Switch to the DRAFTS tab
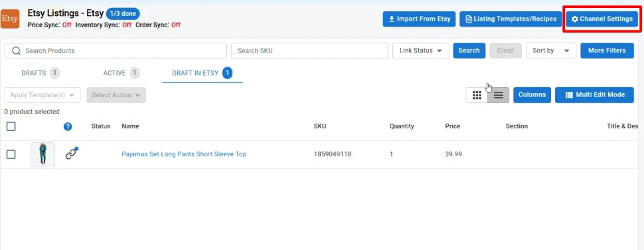The height and width of the screenshot is (250, 644). [x=40, y=73]
